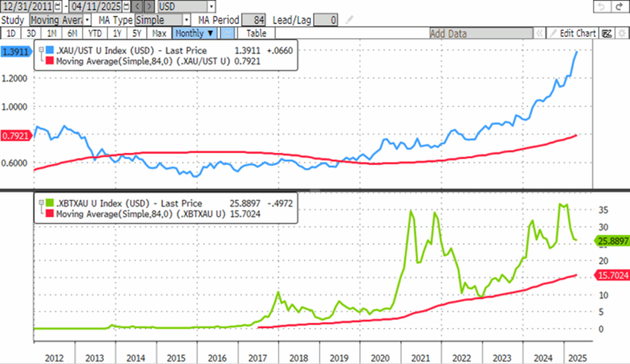This screenshot has width=630, height=364.
Task: Collapse the .XAU/UST legend tree
Action: 41,50
